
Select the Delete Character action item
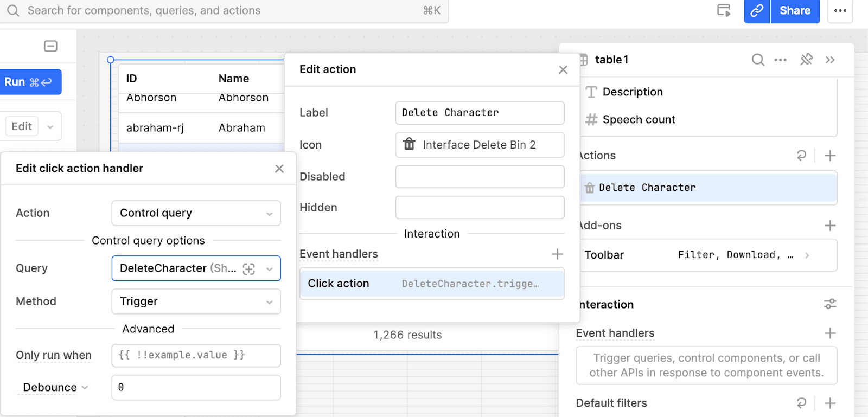pyautogui.click(x=708, y=188)
